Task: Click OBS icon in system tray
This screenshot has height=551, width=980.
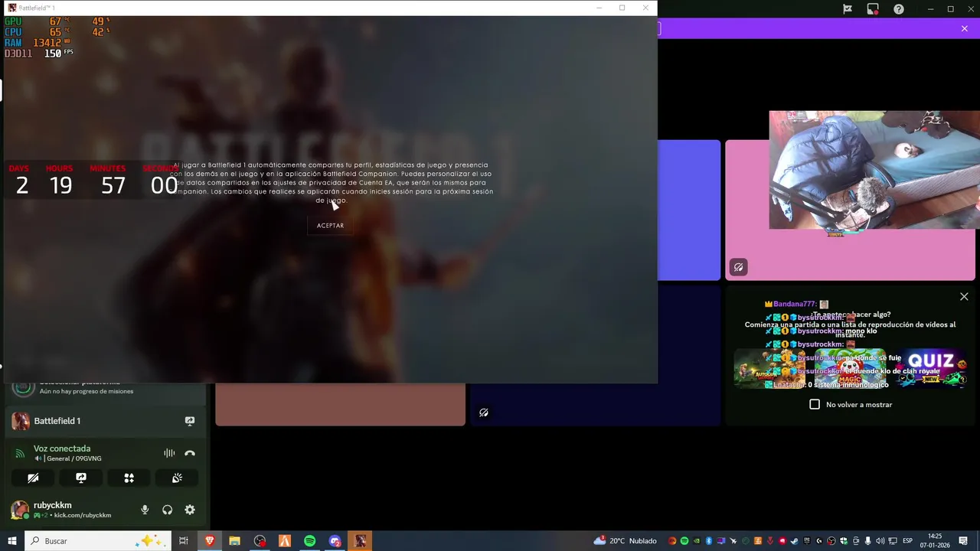Action: pos(831,541)
